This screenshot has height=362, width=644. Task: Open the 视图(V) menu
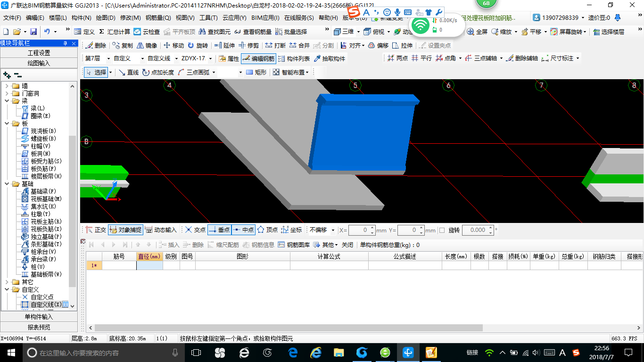point(185,17)
